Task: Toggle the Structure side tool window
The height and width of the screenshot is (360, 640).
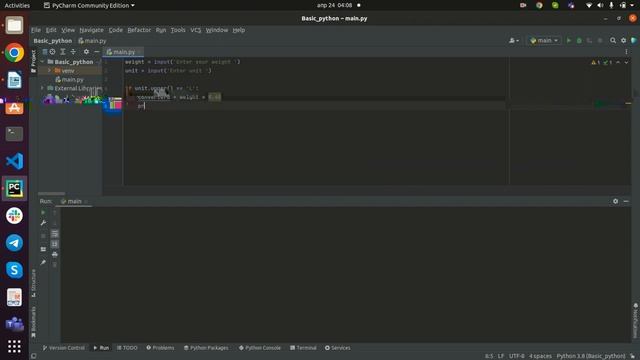Action: [33, 283]
